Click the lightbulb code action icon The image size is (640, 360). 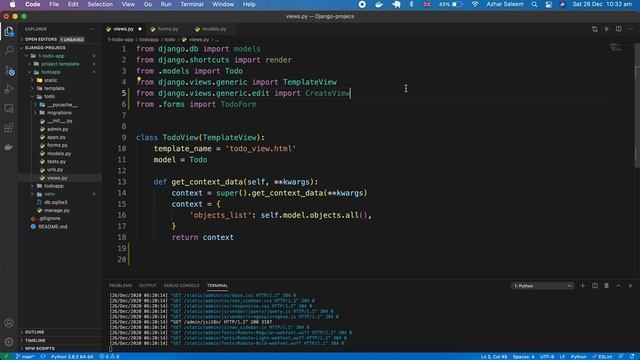tap(139, 80)
